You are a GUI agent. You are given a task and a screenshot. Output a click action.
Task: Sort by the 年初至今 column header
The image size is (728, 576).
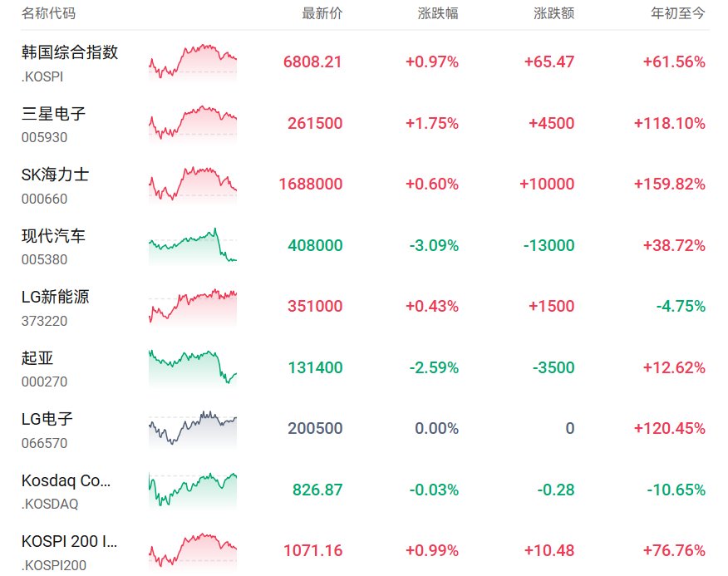click(x=678, y=13)
